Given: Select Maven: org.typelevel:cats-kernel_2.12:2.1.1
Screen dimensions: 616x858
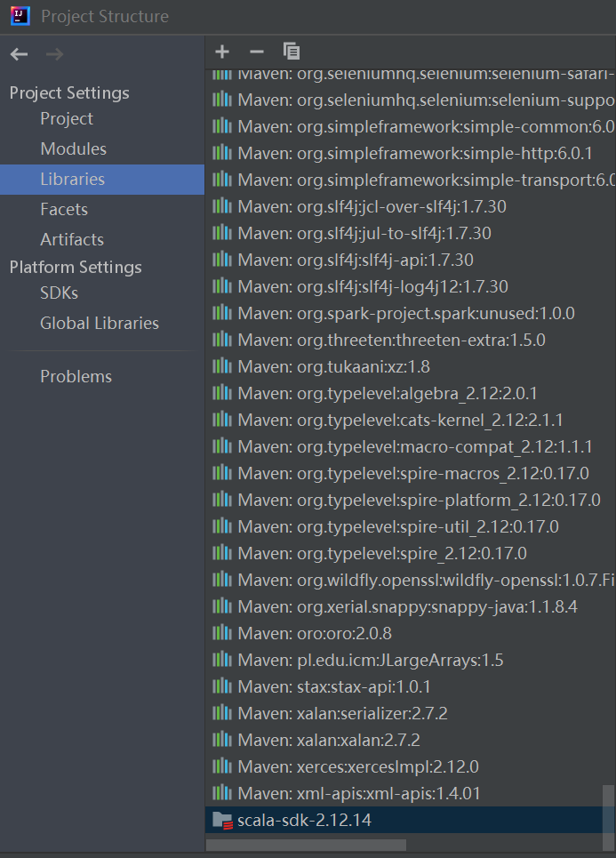Looking at the screenshot, I should pyautogui.click(x=411, y=420).
